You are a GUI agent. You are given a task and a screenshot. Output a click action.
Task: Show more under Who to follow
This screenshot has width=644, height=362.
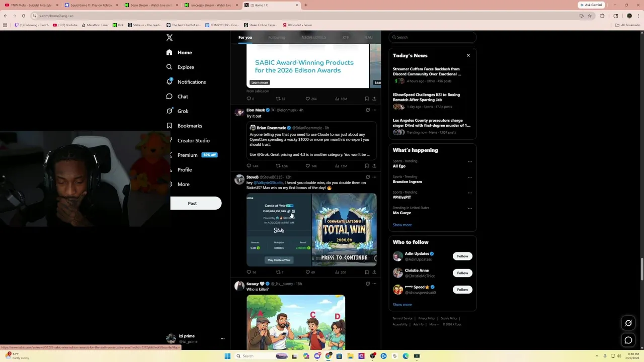point(402,305)
